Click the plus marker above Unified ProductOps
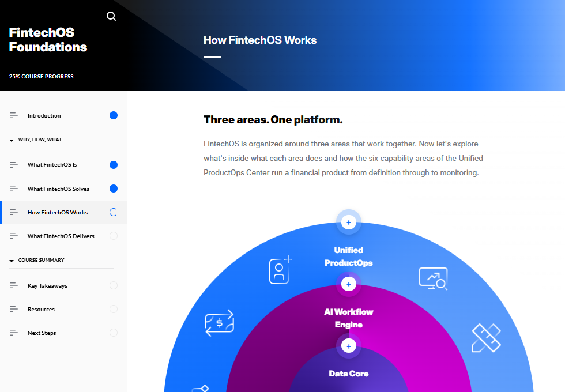 coord(348,223)
